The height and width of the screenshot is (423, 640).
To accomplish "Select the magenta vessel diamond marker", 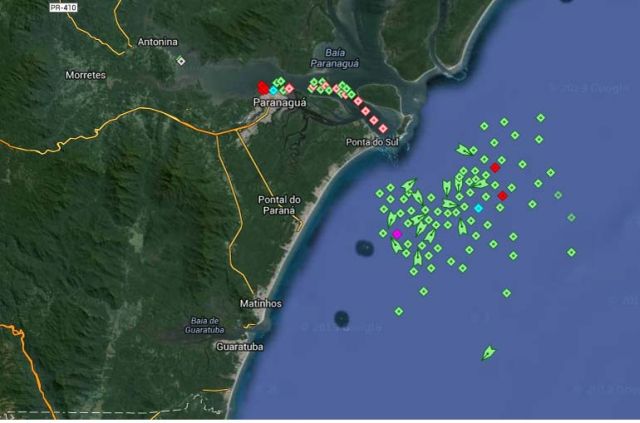I will [x=397, y=234].
